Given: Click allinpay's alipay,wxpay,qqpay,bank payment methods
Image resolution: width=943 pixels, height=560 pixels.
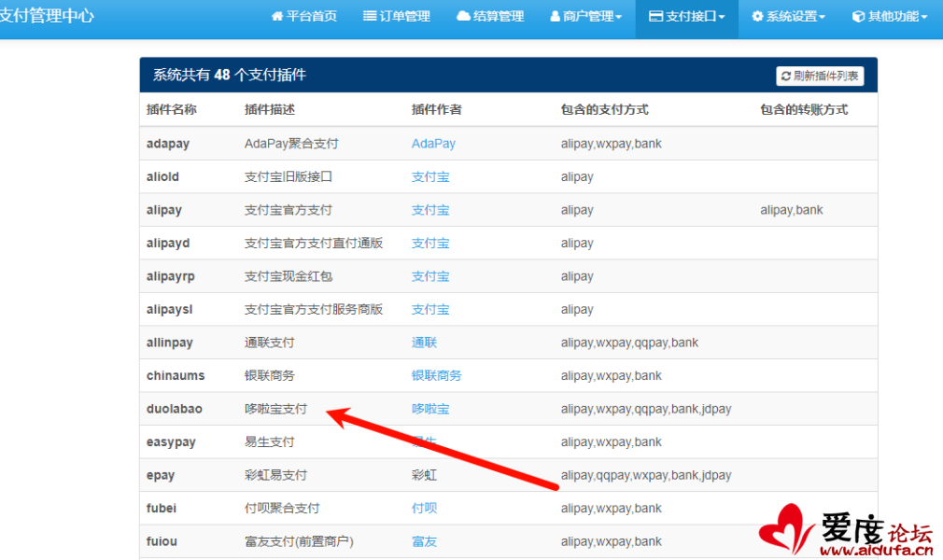Looking at the screenshot, I should 629,343.
